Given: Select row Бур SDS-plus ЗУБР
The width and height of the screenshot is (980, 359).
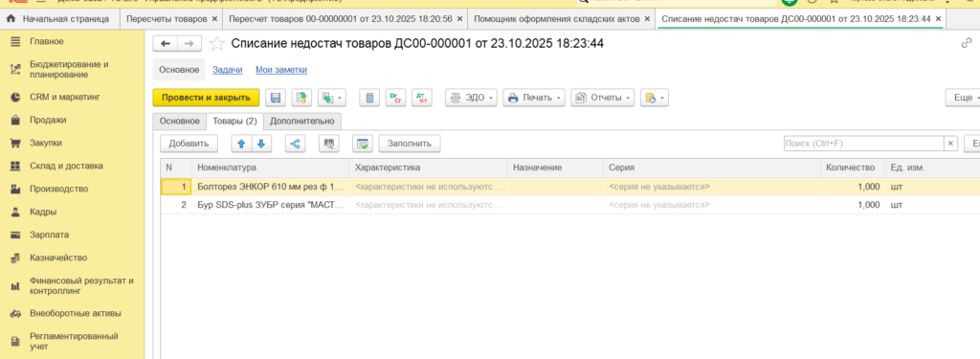Looking at the screenshot, I should (570, 205).
